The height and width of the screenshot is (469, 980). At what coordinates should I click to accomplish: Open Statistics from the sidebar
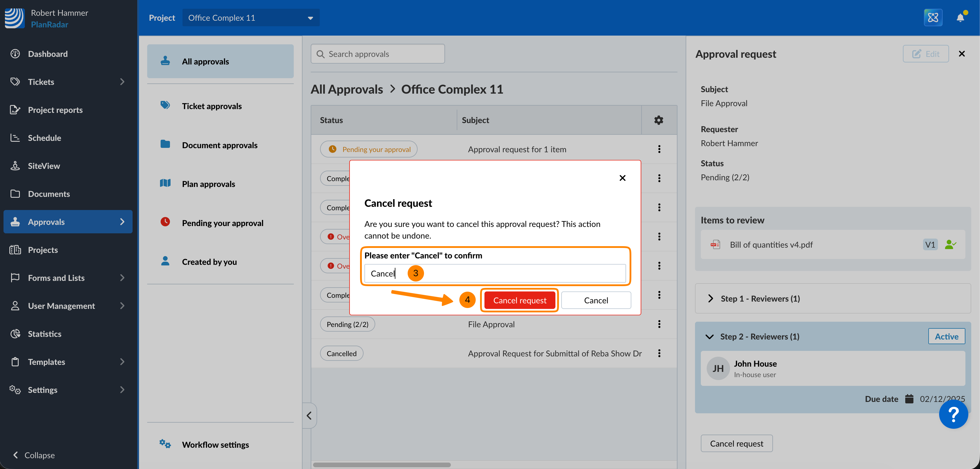(44, 334)
